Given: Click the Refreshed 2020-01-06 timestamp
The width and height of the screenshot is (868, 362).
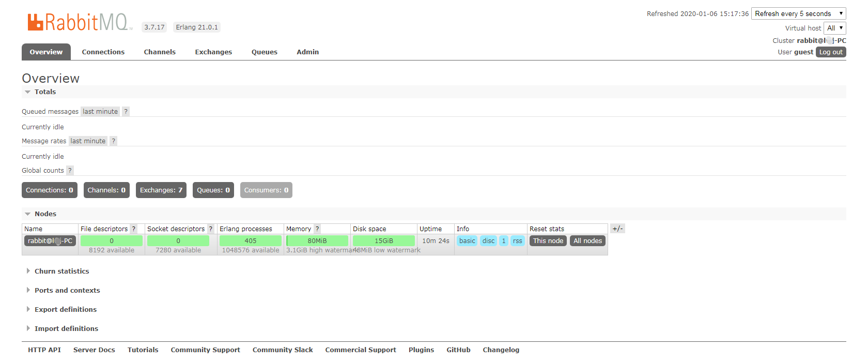Looking at the screenshot, I should [698, 14].
